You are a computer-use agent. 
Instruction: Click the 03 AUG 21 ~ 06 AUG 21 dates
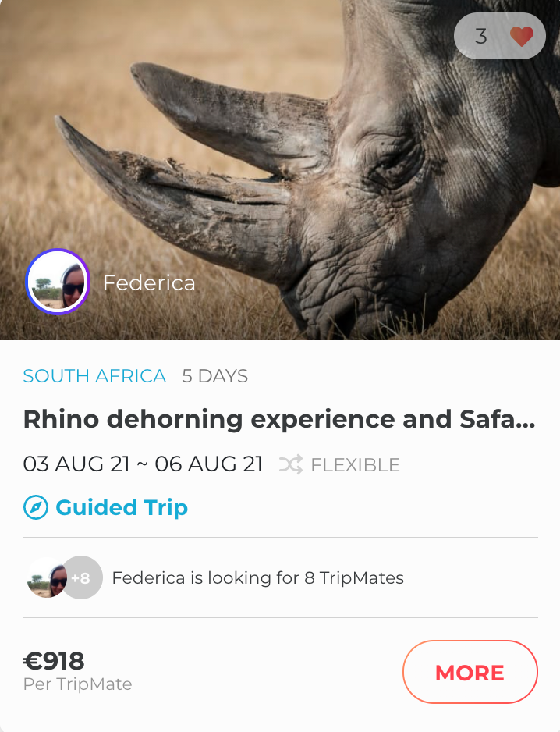pyautogui.click(x=143, y=464)
